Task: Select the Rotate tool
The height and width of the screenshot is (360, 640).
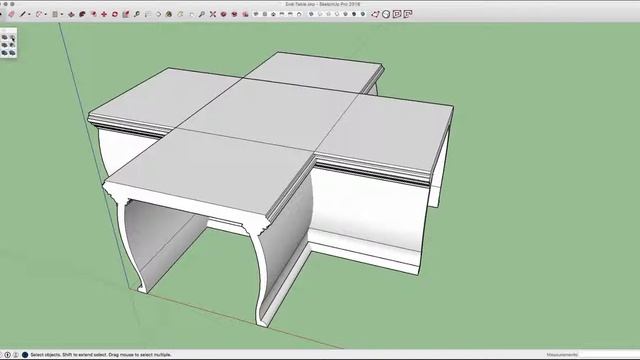Action: (115, 14)
